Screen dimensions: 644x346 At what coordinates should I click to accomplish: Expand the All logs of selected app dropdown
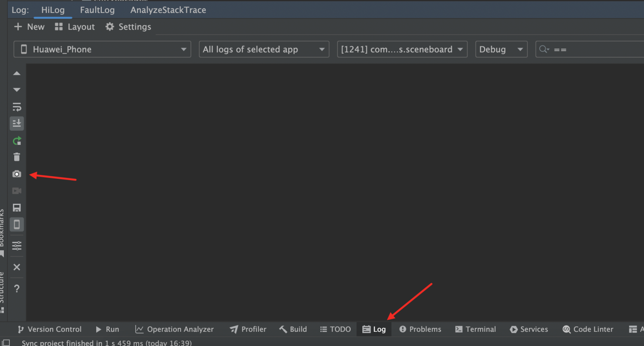tap(264, 49)
